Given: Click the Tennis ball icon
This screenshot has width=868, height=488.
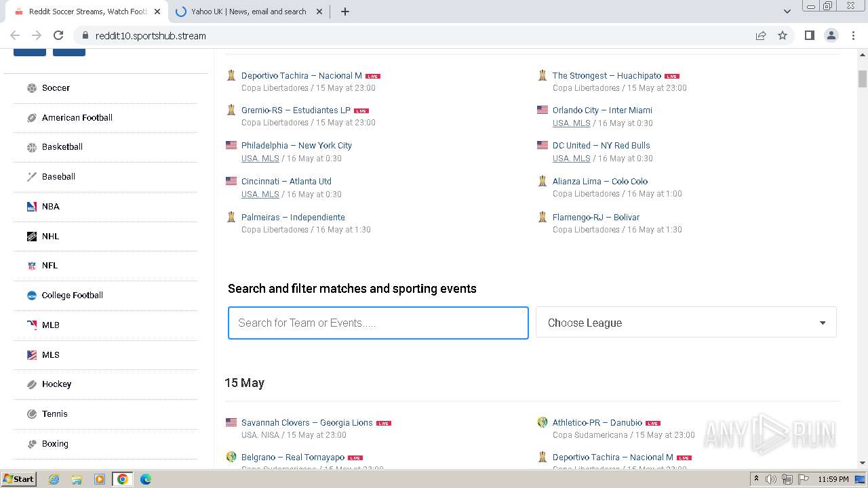Looking at the screenshot, I should click(32, 414).
